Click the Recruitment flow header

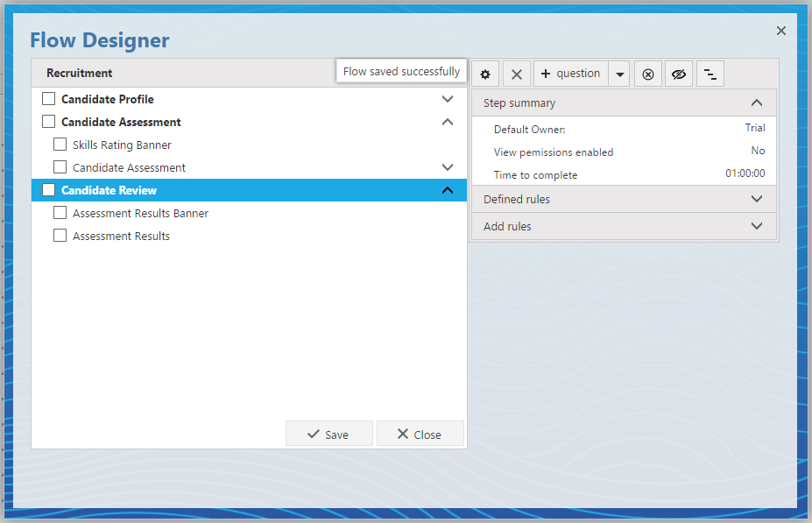click(x=79, y=73)
